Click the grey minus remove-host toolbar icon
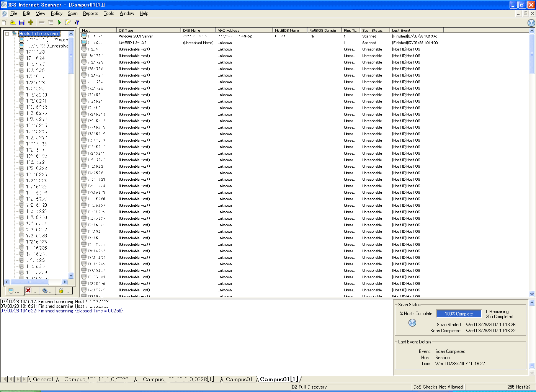This screenshot has height=392, width=536. (42, 23)
